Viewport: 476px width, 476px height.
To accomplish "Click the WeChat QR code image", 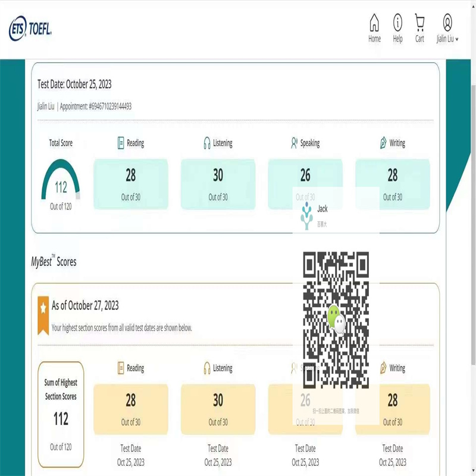I will point(336,320).
